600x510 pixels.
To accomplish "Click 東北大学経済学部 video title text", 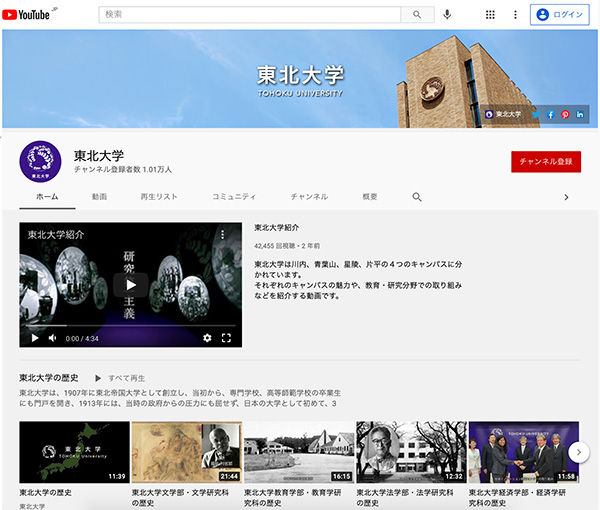I will 517,498.
